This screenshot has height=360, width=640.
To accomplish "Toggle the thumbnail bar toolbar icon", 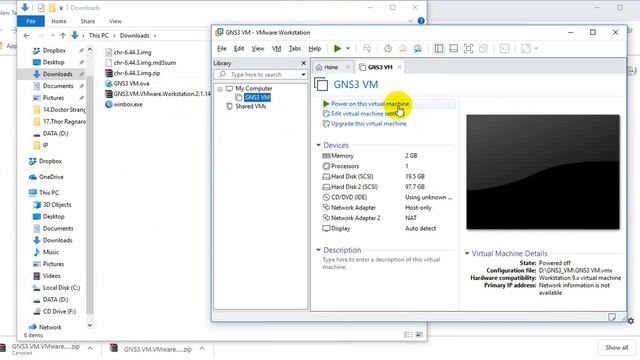I will 453,49.
